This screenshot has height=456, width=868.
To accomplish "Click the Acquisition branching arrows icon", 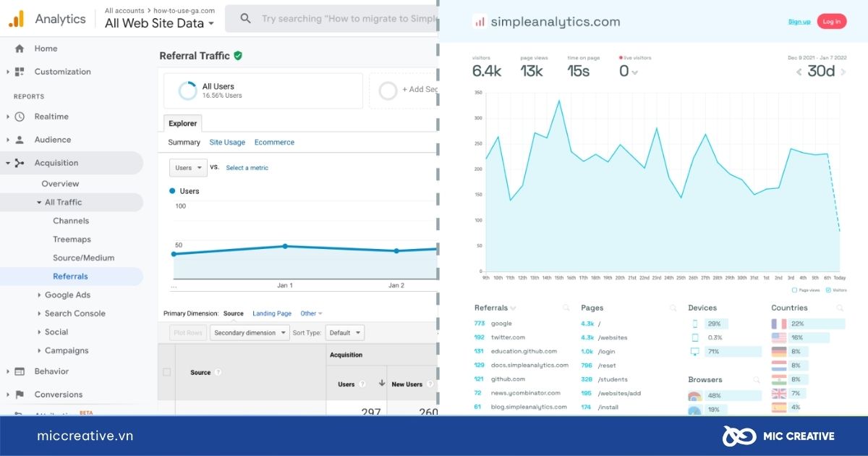I will pos(20,163).
